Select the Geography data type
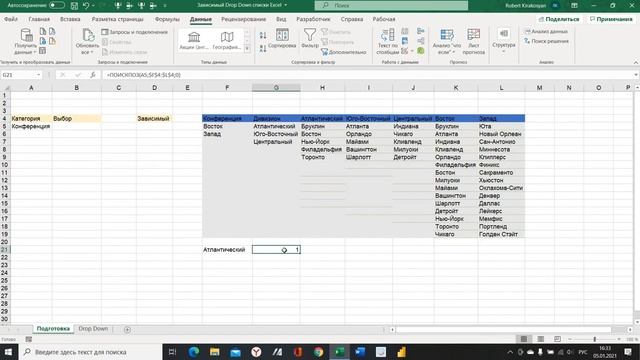Screen dimensions: 640x360 227,41
